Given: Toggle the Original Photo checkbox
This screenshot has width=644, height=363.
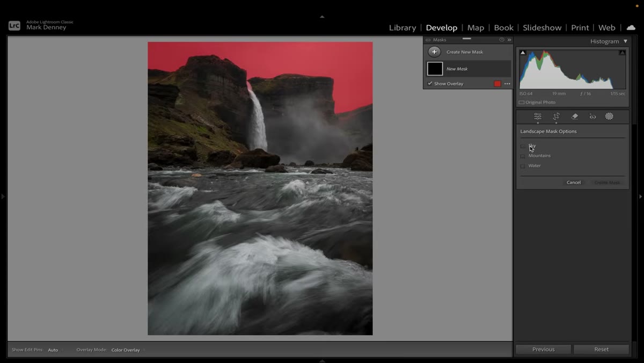Looking at the screenshot, I should coord(522,103).
